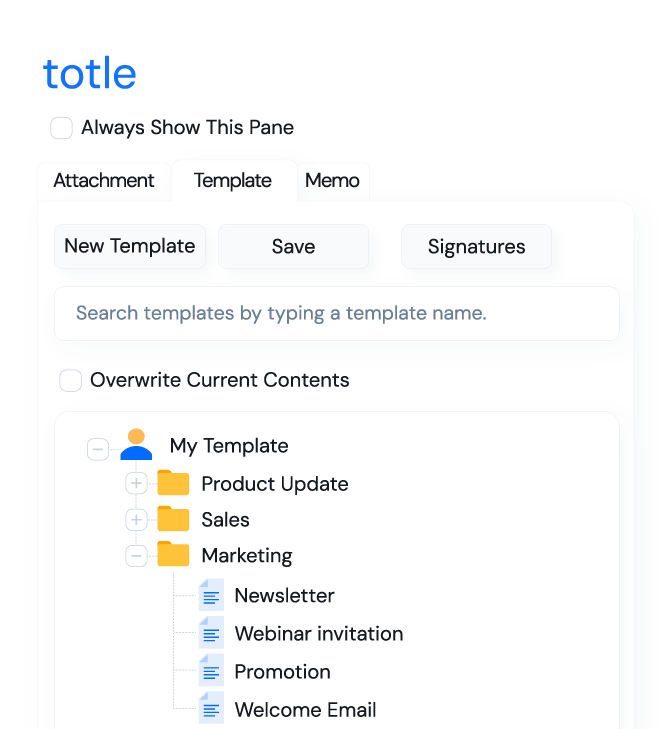Click the Marketing folder icon
Image resolution: width=671 pixels, height=729 pixels.
tap(173, 555)
